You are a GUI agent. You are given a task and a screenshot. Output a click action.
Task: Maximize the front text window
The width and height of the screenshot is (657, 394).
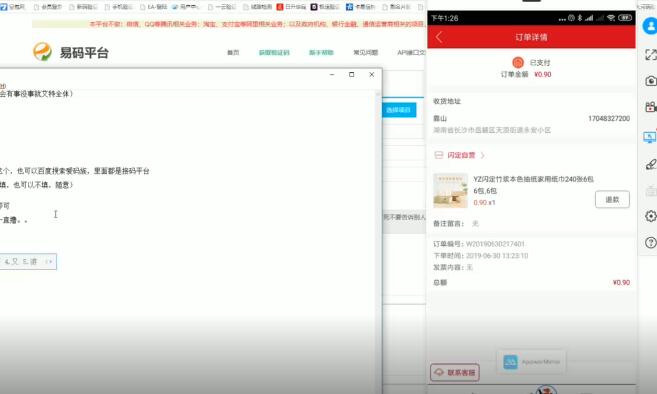coord(352,75)
